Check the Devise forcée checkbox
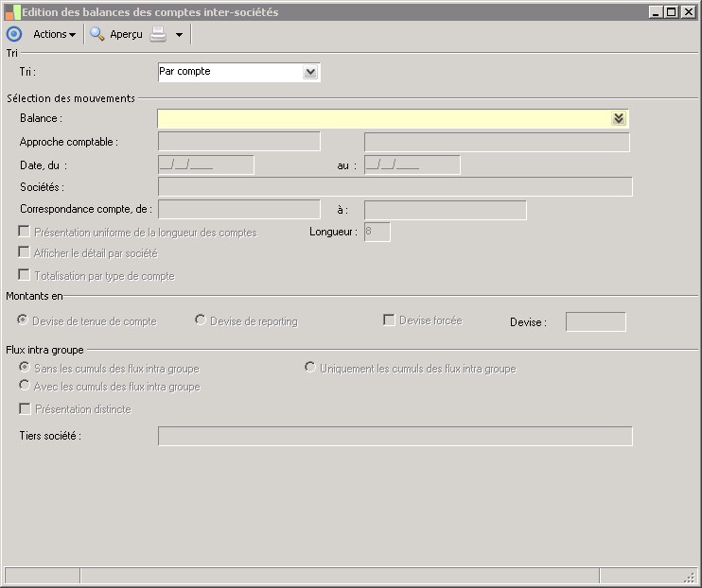 pyautogui.click(x=389, y=320)
